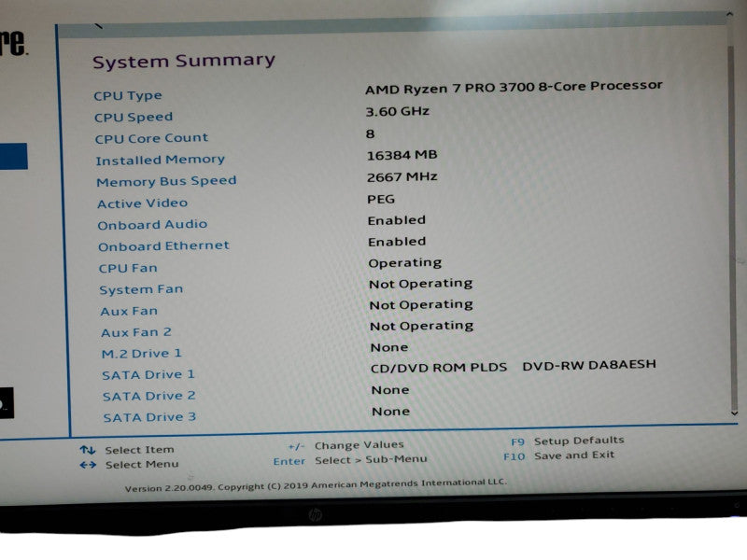Select the Onboard Ethernet label

click(164, 246)
